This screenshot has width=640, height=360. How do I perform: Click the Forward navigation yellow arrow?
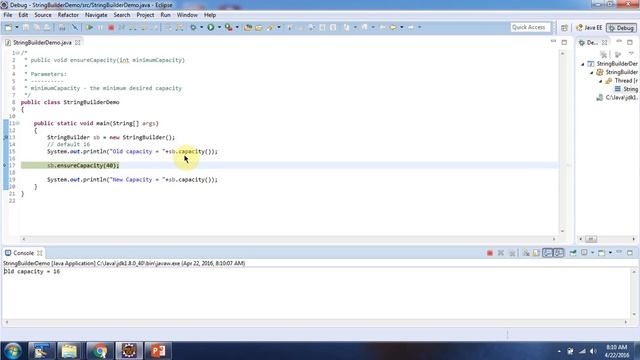click(x=393, y=27)
